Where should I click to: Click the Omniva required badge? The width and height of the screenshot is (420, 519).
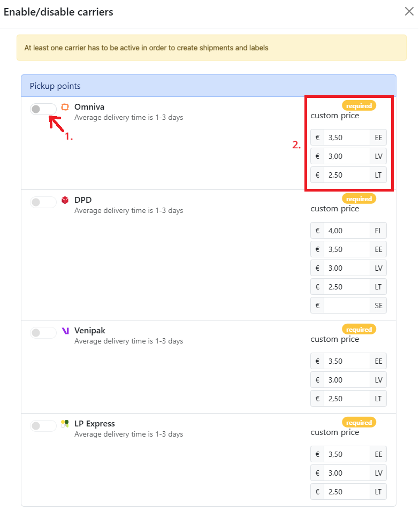[x=359, y=106]
